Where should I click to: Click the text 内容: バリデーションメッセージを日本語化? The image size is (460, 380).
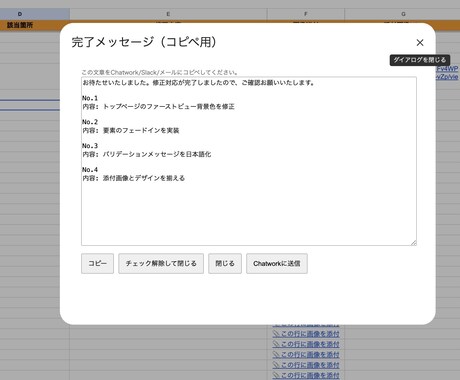(x=147, y=154)
